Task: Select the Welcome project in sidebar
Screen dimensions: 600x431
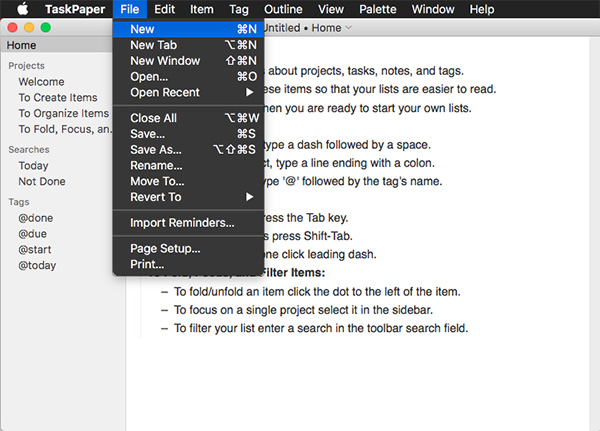Action: pyautogui.click(x=41, y=82)
